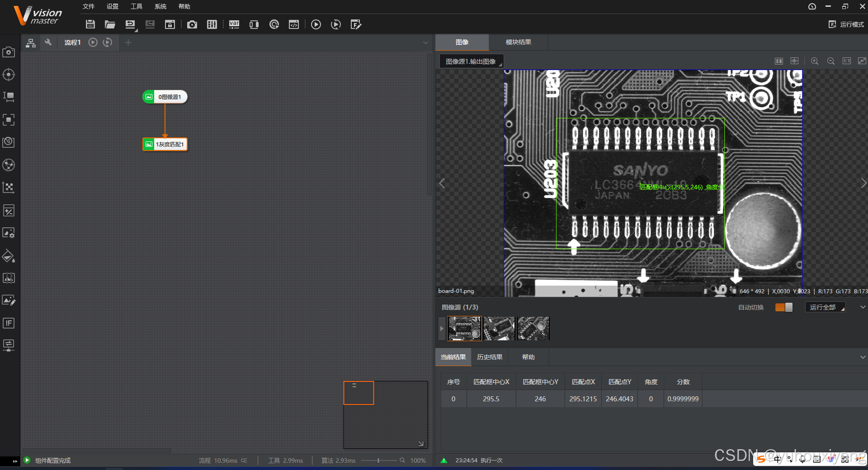The width and height of the screenshot is (868, 470).
Task: Go to next image with right arrow
Action: (x=863, y=183)
